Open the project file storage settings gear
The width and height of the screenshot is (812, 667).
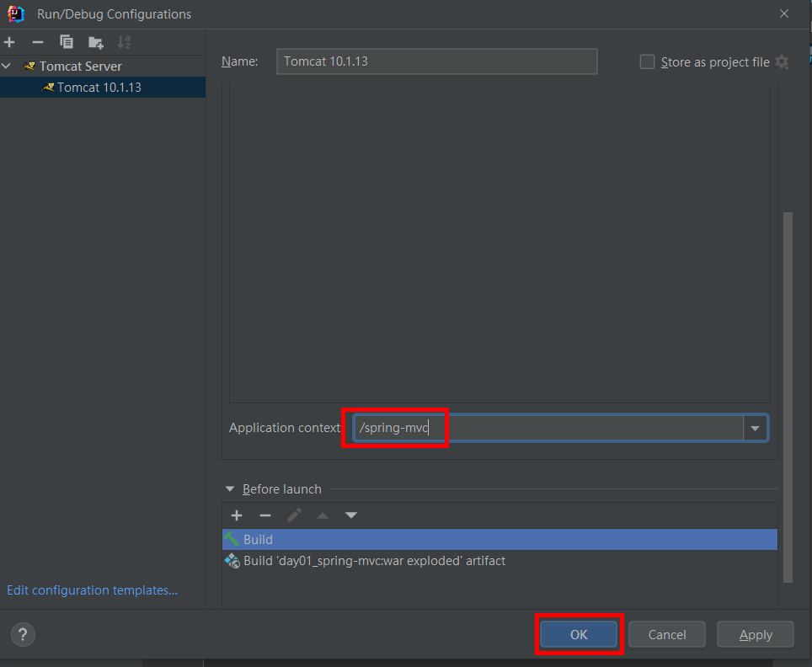pos(782,62)
